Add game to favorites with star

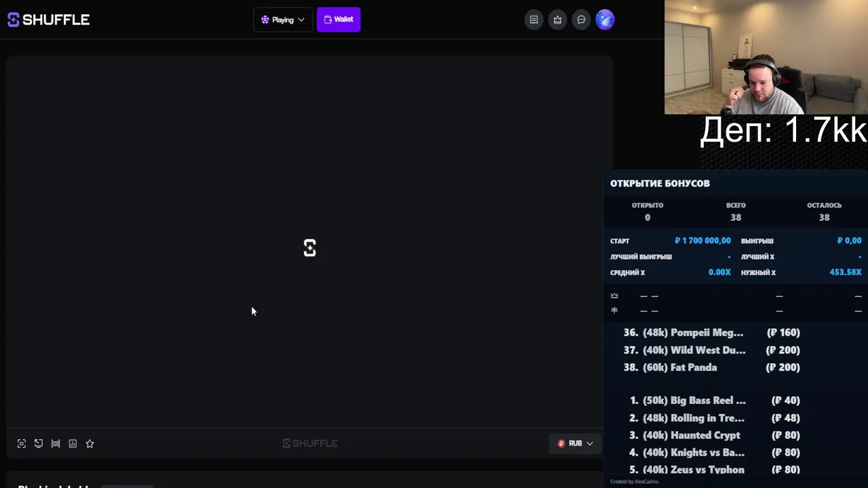(x=90, y=443)
